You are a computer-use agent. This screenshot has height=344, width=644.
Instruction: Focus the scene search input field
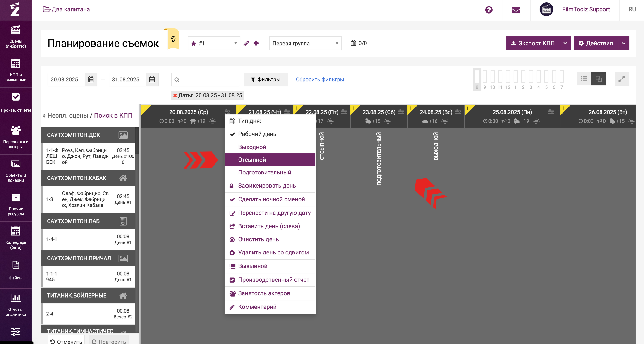click(x=205, y=79)
